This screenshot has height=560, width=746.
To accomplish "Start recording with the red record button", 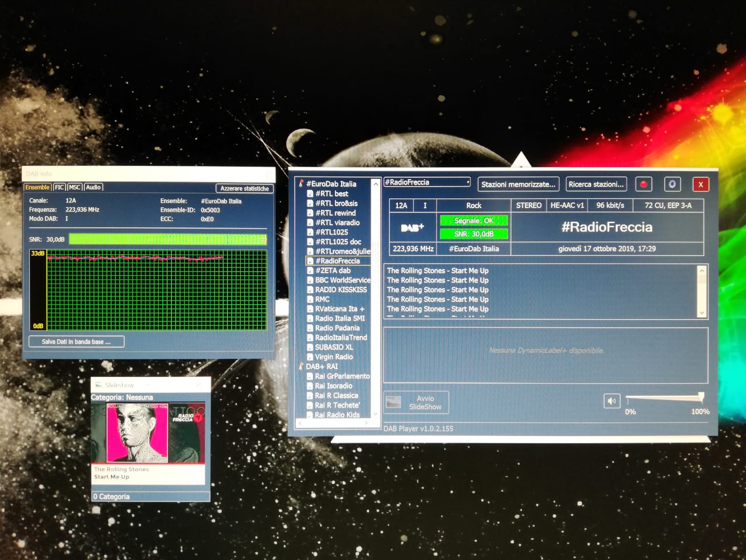I will (x=643, y=184).
